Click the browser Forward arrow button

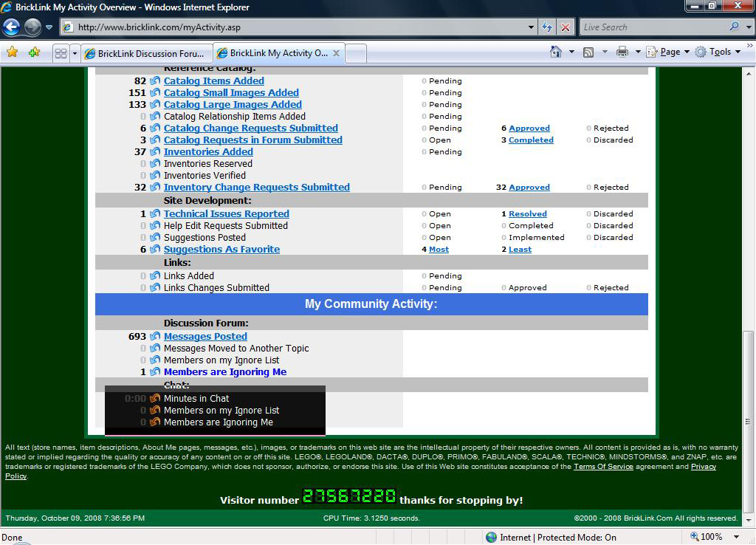click(32, 27)
